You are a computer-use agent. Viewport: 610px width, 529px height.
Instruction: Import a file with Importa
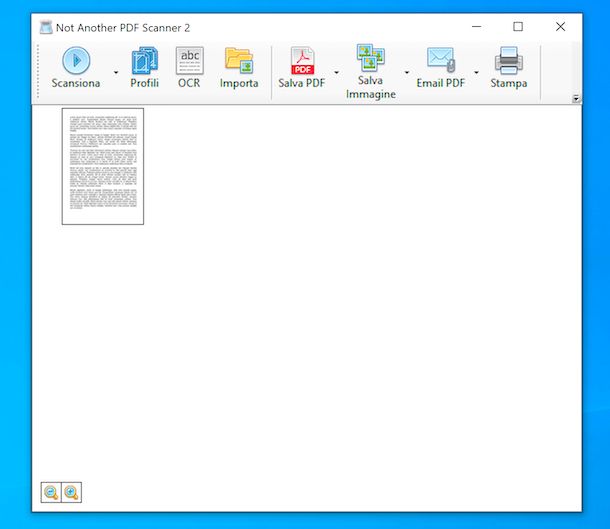(x=239, y=68)
